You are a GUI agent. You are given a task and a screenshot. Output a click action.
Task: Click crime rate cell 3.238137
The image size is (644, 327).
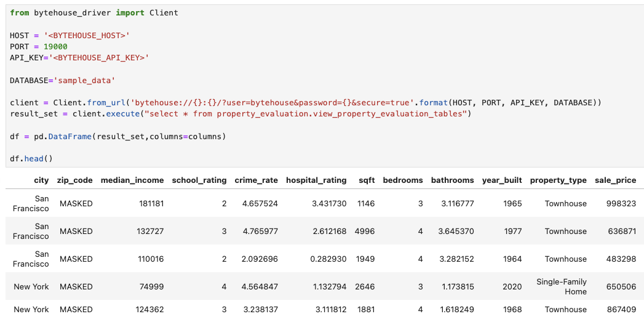(x=260, y=309)
